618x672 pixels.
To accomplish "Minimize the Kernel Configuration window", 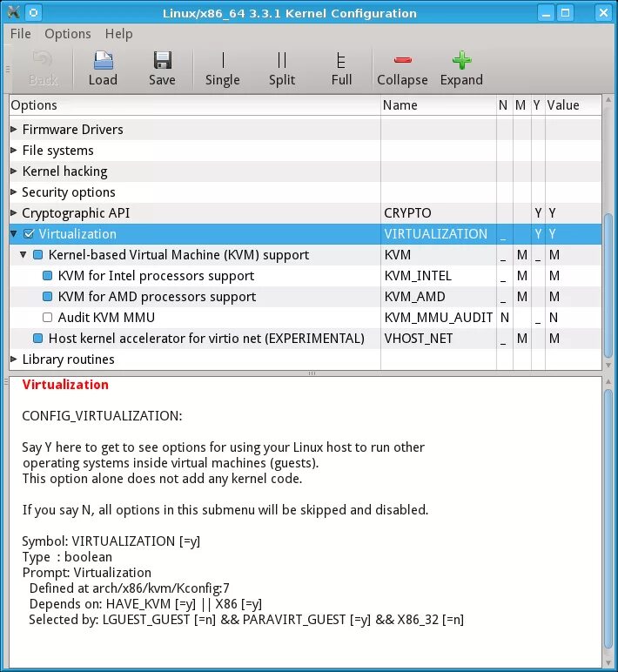I will 546,13.
